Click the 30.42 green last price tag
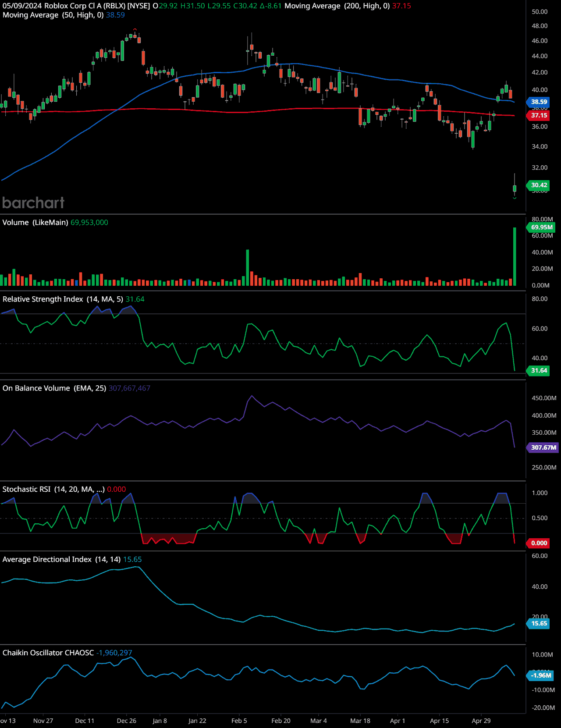Image resolution: width=561 pixels, height=728 pixels. tap(539, 185)
